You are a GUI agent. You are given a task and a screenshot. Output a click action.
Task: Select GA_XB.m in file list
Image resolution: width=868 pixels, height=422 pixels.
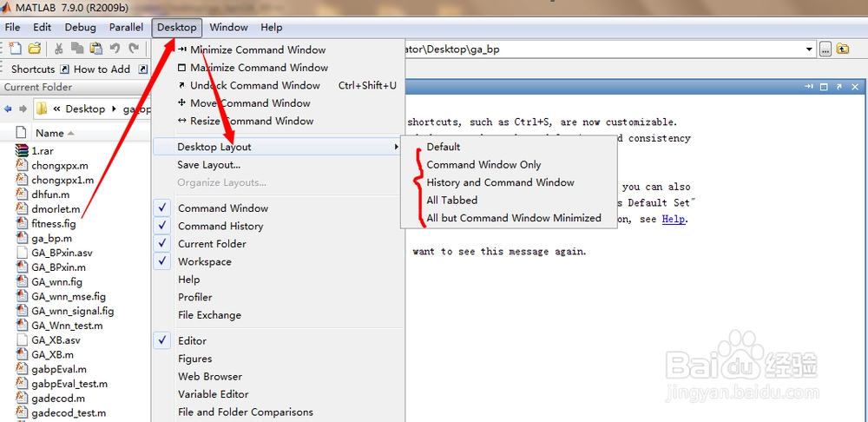(x=53, y=354)
